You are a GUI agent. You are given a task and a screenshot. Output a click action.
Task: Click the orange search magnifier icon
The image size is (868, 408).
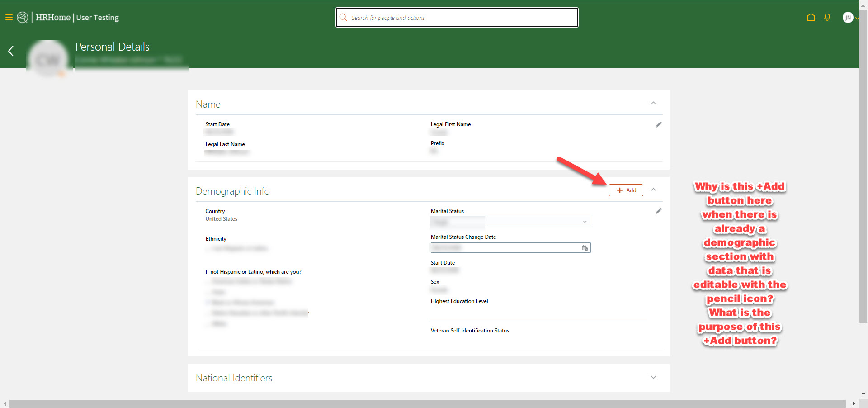click(x=344, y=17)
